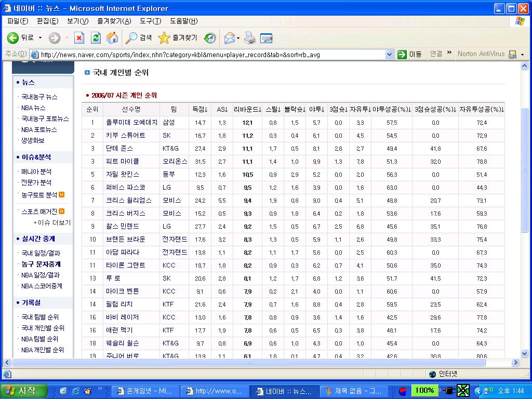Viewport: 532px width, 399px height.
Task: Switch to http://www.o... taskbar window
Action: point(215,391)
